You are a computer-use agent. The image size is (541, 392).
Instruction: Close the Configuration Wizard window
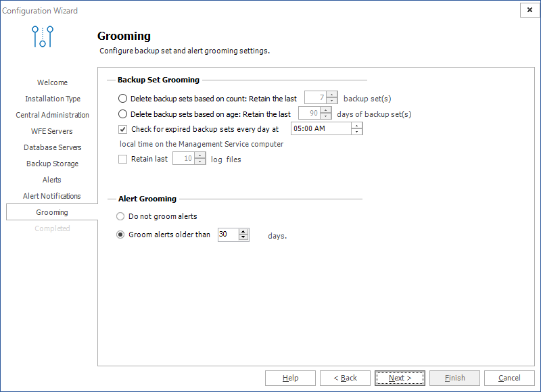[529, 10]
